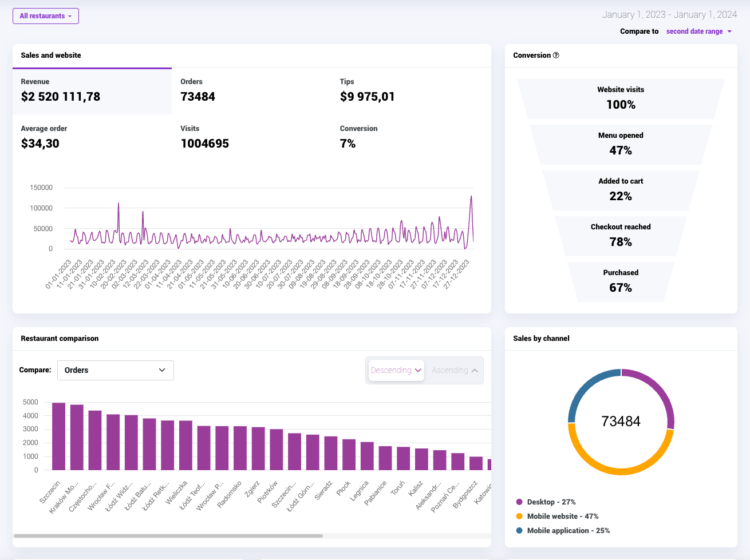750x560 pixels.
Task: Switch sorting to Ascending
Action: (455, 370)
